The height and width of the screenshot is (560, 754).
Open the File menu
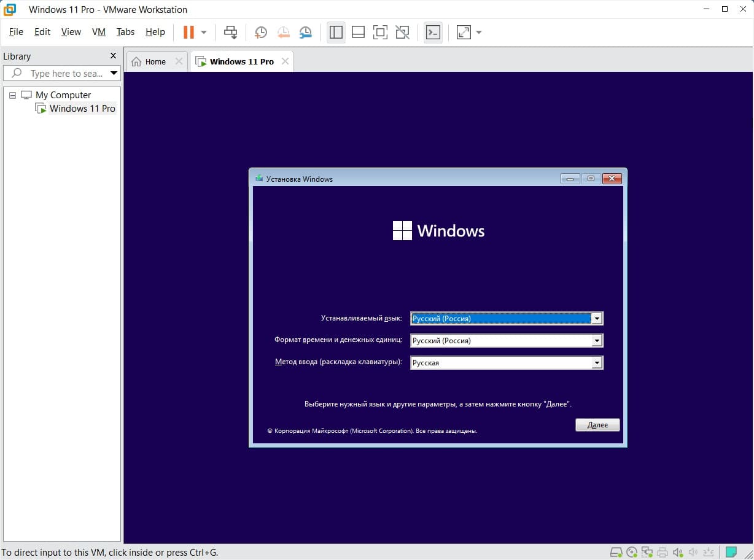pos(16,32)
